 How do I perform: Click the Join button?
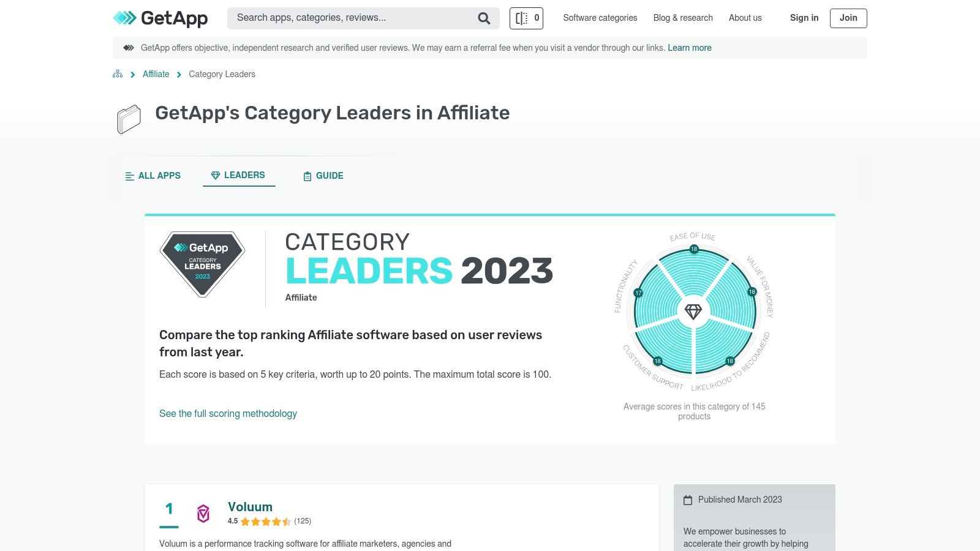click(x=848, y=18)
